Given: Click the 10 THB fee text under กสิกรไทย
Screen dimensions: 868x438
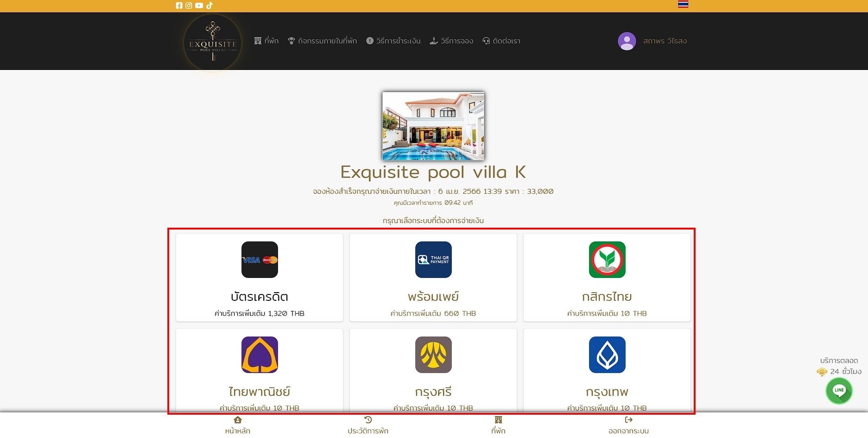Looking at the screenshot, I should coord(607,314).
